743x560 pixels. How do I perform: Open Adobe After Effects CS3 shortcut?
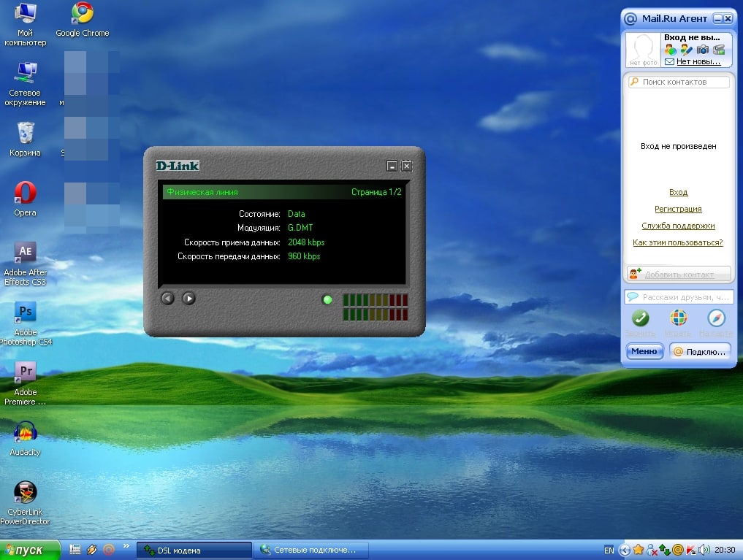pyautogui.click(x=25, y=264)
